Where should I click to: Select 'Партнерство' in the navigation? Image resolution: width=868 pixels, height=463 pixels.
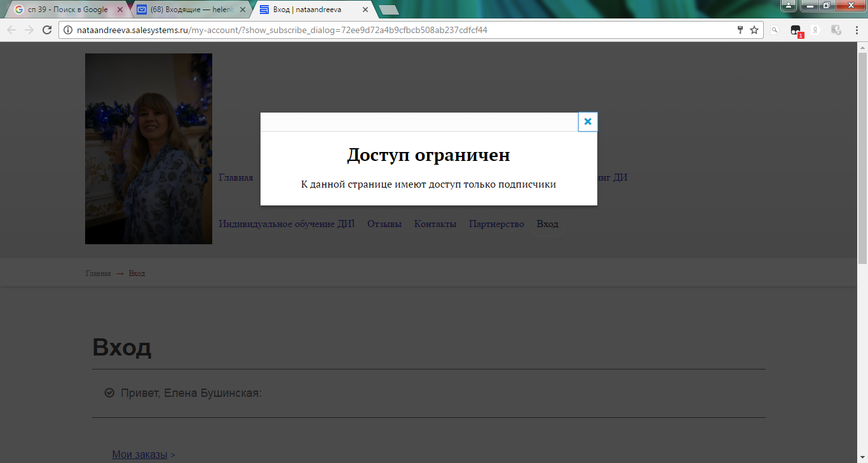tap(496, 224)
